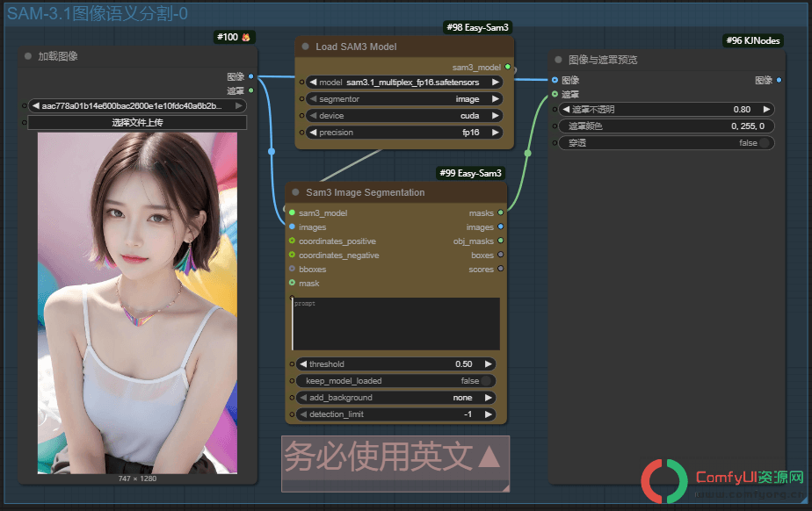Open the segmentor image dropdown
The width and height of the screenshot is (812, 511).
coord(404,99)
